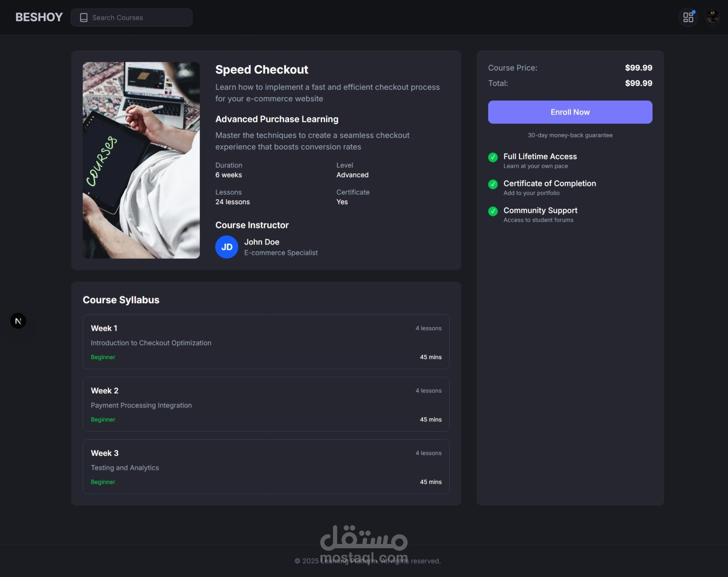Click the Full Lifetime Access title

pyautogui.click(x=540, y=156)
